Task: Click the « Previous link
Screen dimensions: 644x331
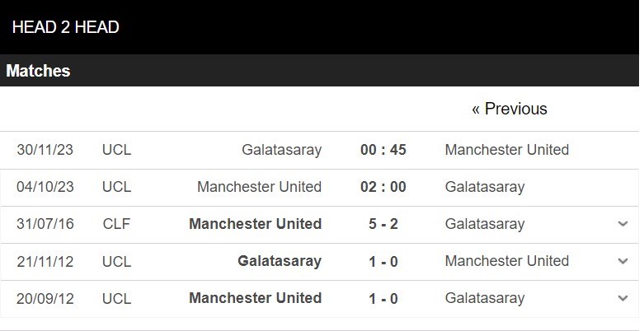Action: 509,109
